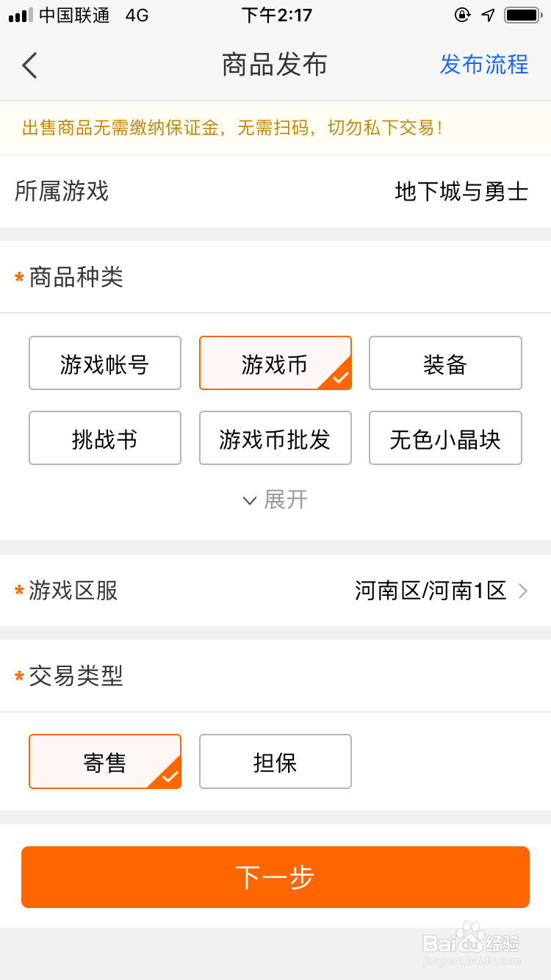Select the 游戏币批发 option

pyautogui.click(x=275, y=439)
